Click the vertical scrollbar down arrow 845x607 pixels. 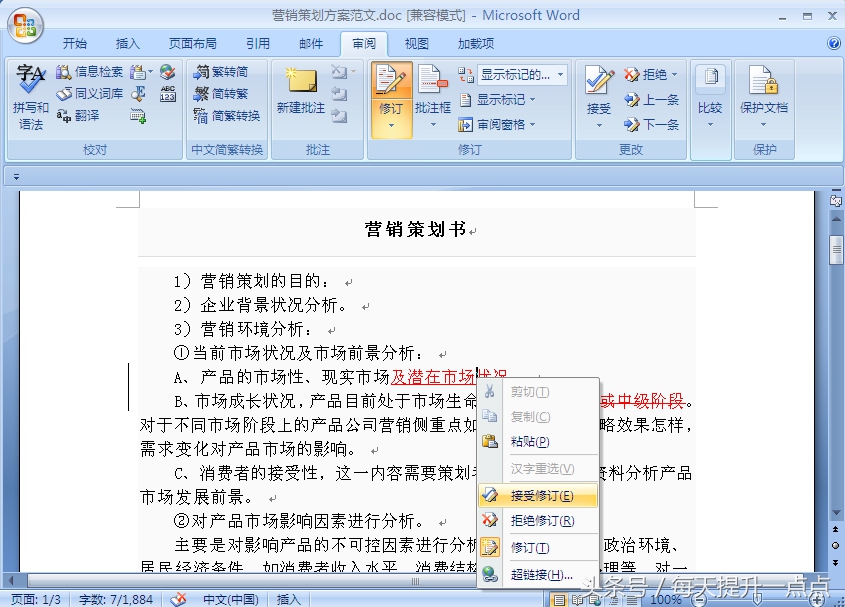pyautogui.click(x=836, y=513)
